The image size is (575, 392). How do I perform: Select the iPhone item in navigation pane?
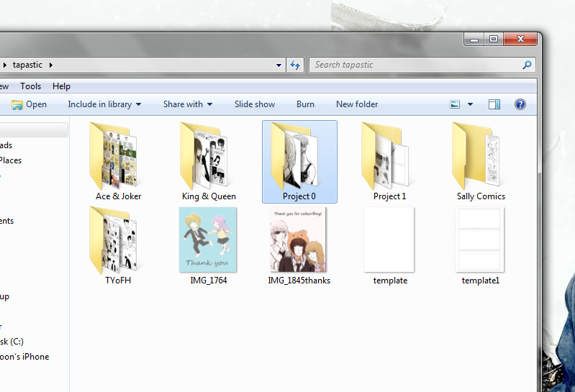point(24,357)
